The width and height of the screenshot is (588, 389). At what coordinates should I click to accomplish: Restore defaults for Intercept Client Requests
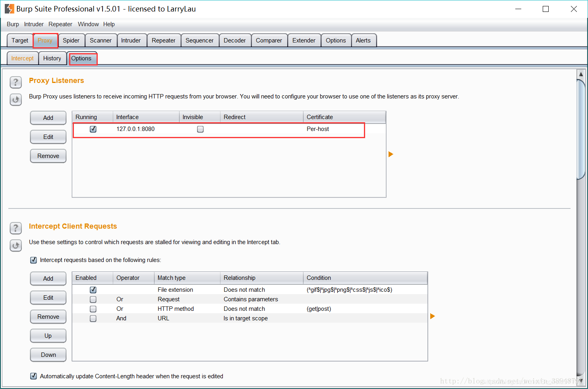[x=15, y=245]
